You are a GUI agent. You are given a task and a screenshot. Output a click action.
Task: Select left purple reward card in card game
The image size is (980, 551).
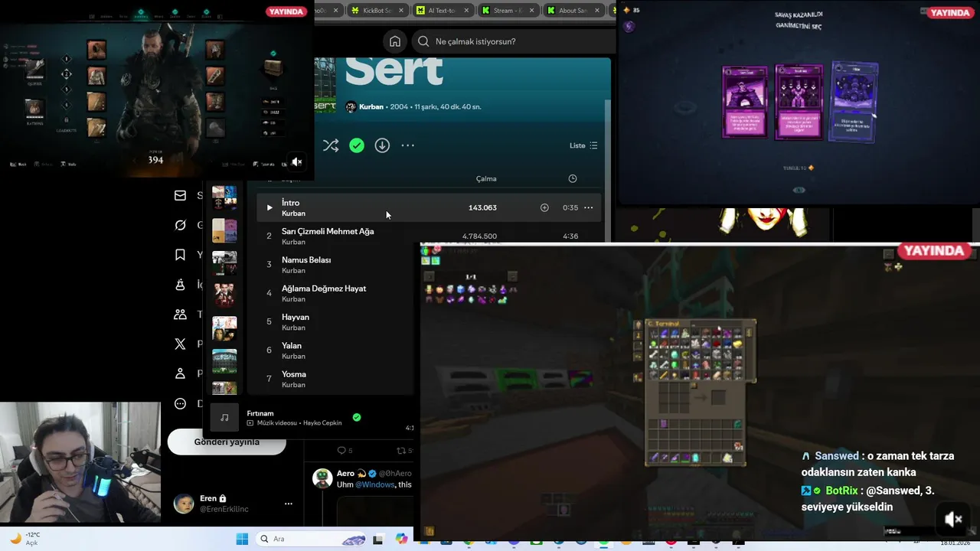click(745, 102)
